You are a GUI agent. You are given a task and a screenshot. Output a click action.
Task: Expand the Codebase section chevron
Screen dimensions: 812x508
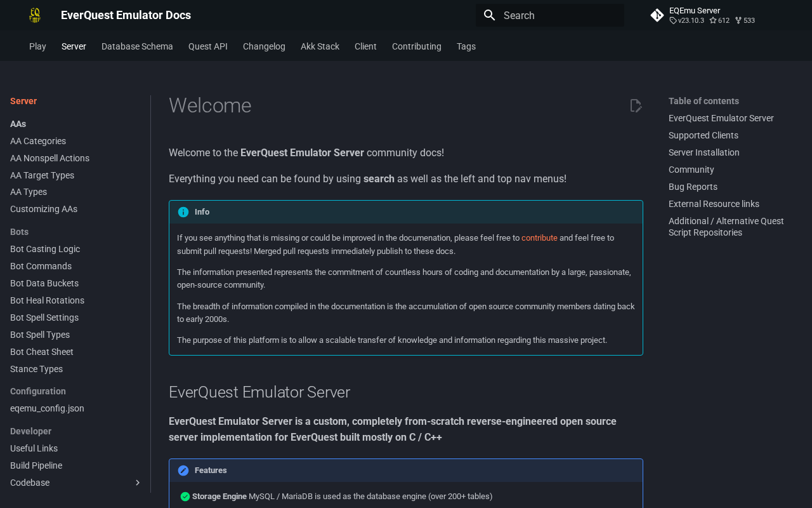point(138,483)
